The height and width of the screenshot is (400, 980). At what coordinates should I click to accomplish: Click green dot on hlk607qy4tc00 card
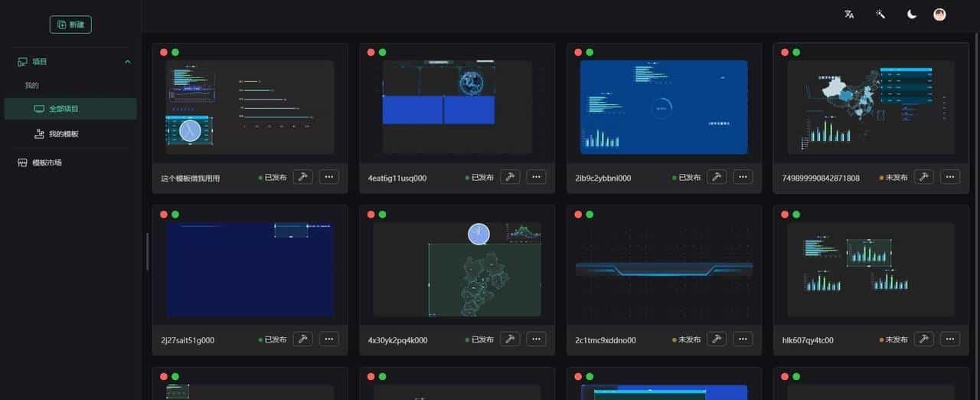point(796,215)
